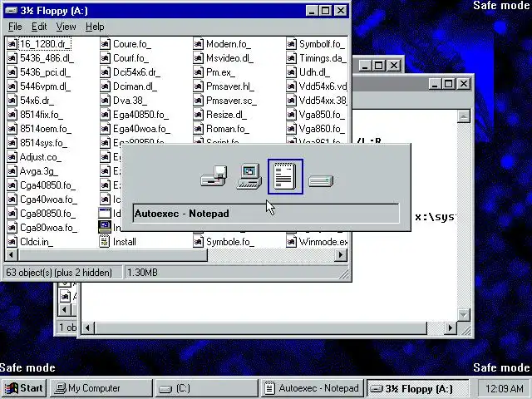532x399 pixels.
Task: Select the Udh.dl_ file icon
Action: (x=292, y=72)
